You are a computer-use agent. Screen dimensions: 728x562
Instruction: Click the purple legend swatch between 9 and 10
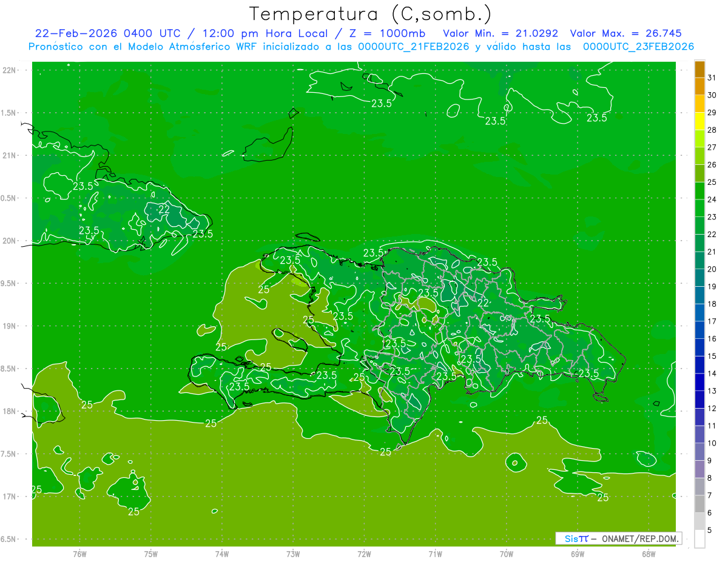(x=699, y=452)
